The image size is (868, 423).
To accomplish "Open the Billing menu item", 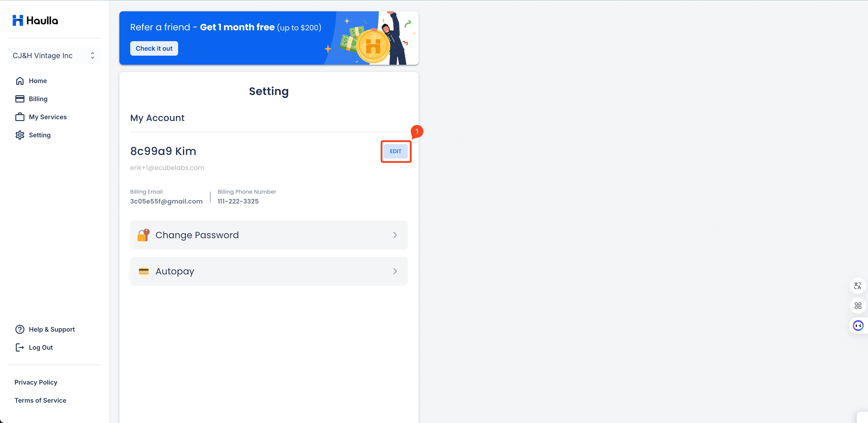I will click(x=38, y=99).
